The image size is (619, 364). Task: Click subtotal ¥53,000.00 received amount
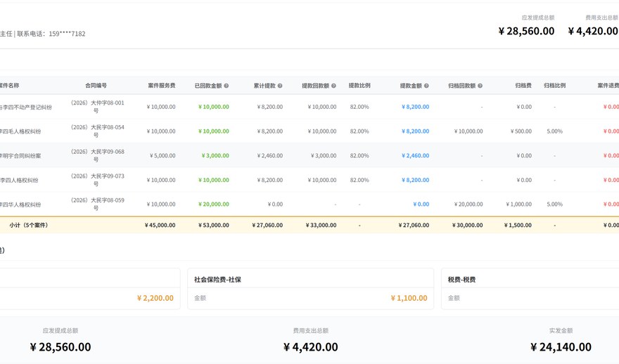coord(214,225)
